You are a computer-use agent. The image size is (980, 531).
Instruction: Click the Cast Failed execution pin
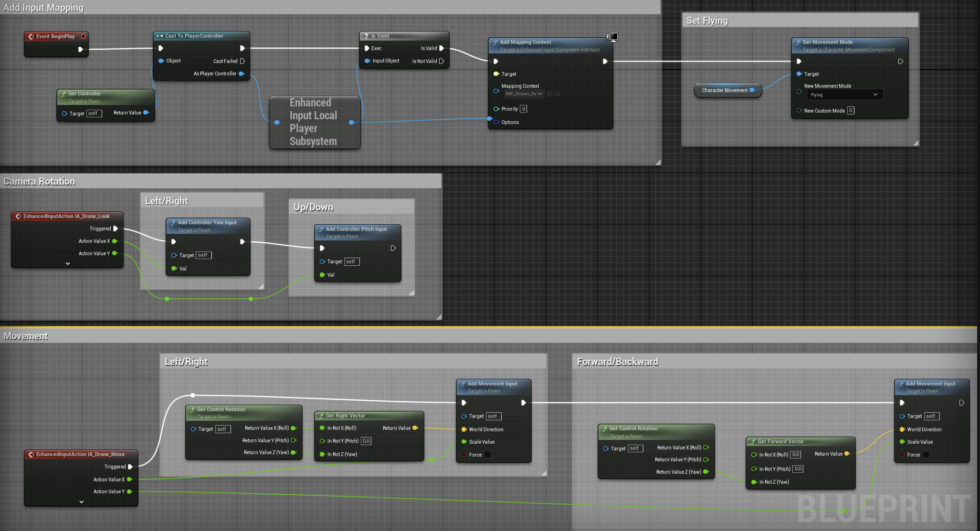tap(242, 61)
